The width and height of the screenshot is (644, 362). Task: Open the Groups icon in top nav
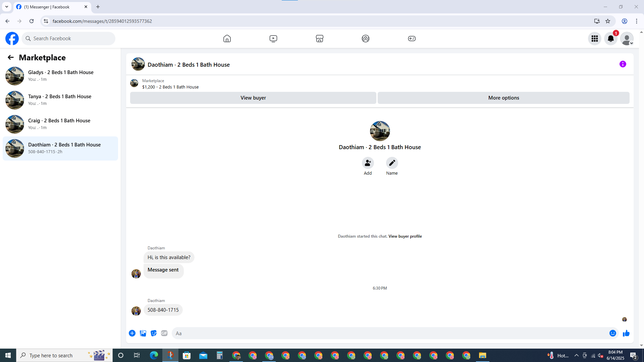[x=366, y=39]
